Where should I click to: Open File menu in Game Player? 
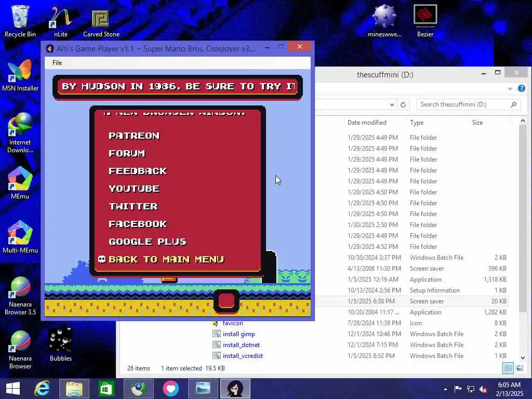(57, 63)
